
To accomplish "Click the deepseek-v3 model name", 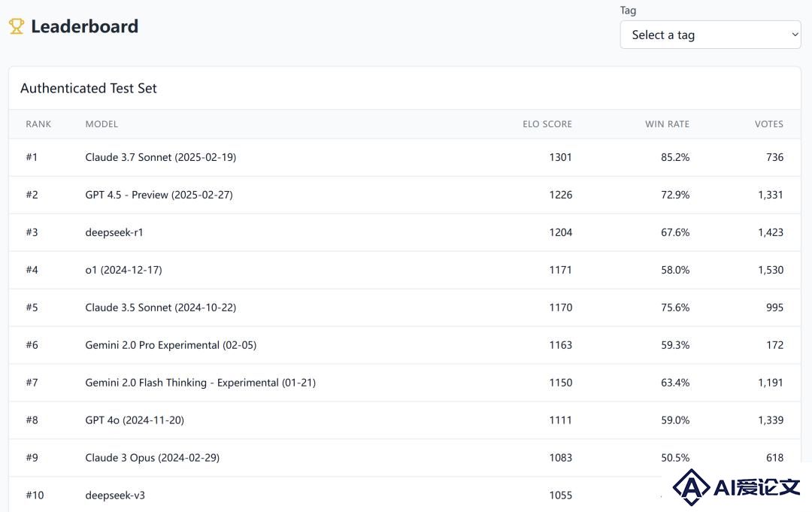I will point(115,495).
